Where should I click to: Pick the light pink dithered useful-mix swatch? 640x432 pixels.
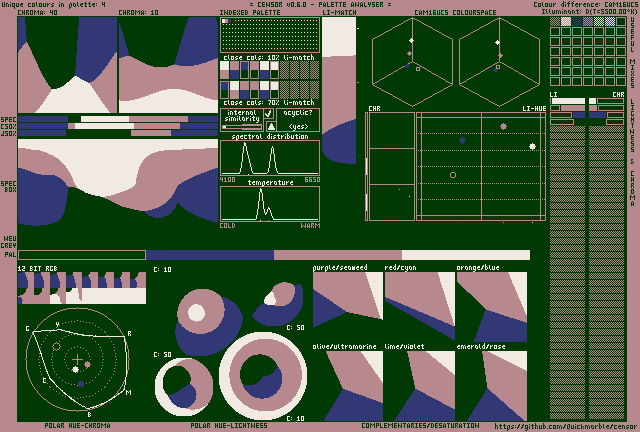566,21
